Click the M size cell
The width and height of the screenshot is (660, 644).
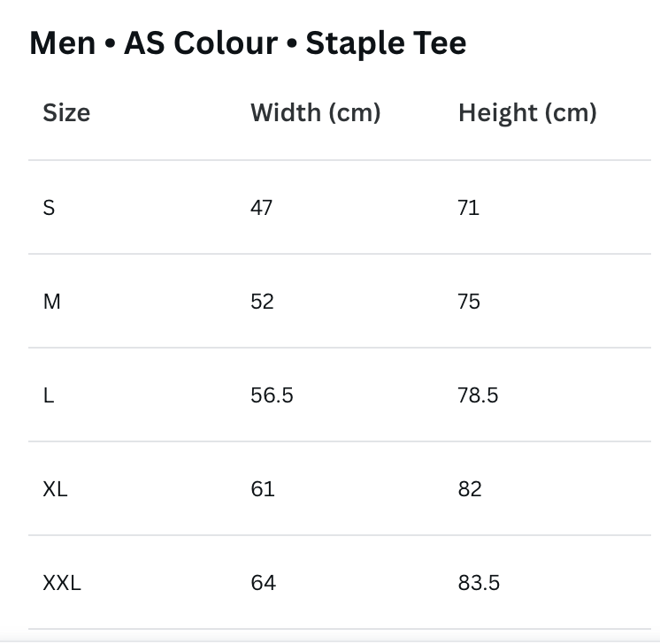click(x=52, y=302)
